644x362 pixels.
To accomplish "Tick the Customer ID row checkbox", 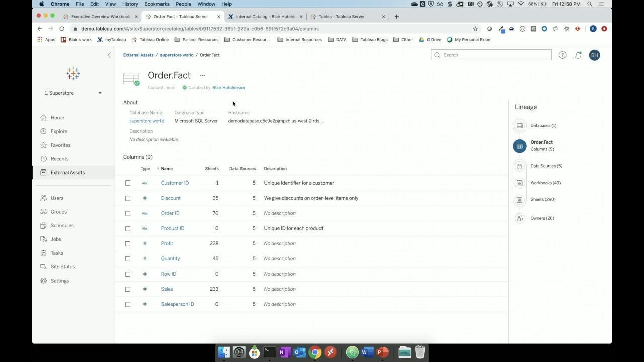I will click(128, 183).
